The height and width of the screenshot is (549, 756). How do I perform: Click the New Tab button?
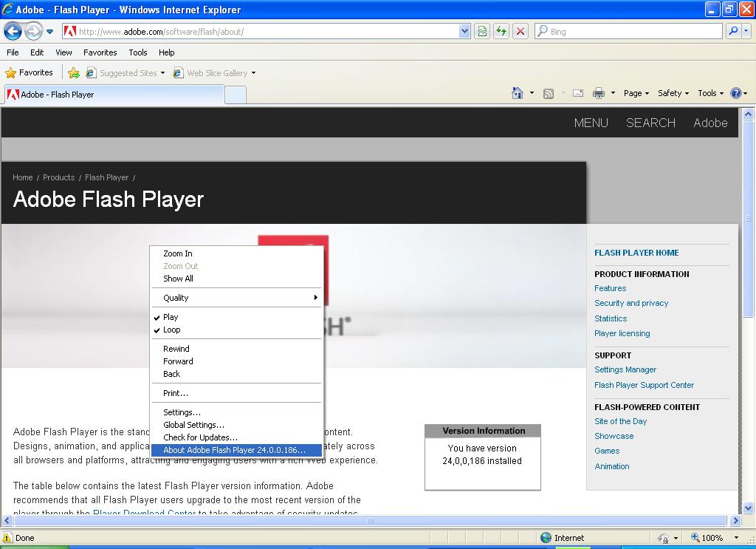pyautogui.click(x=236, y=95)
